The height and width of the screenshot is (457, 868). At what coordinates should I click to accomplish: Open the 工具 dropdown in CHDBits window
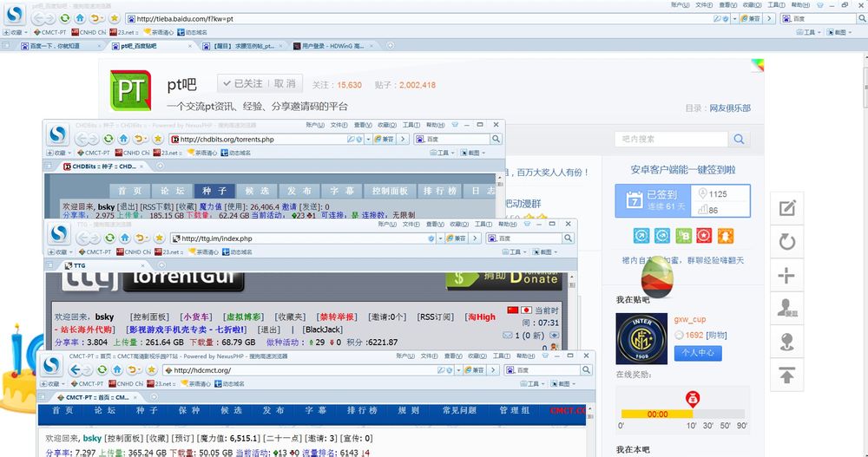point(443,153)
